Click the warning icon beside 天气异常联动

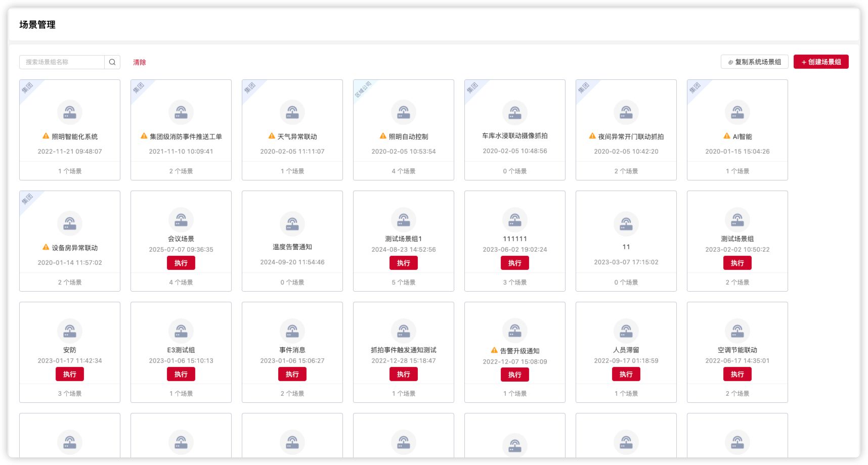coord(272,136)
